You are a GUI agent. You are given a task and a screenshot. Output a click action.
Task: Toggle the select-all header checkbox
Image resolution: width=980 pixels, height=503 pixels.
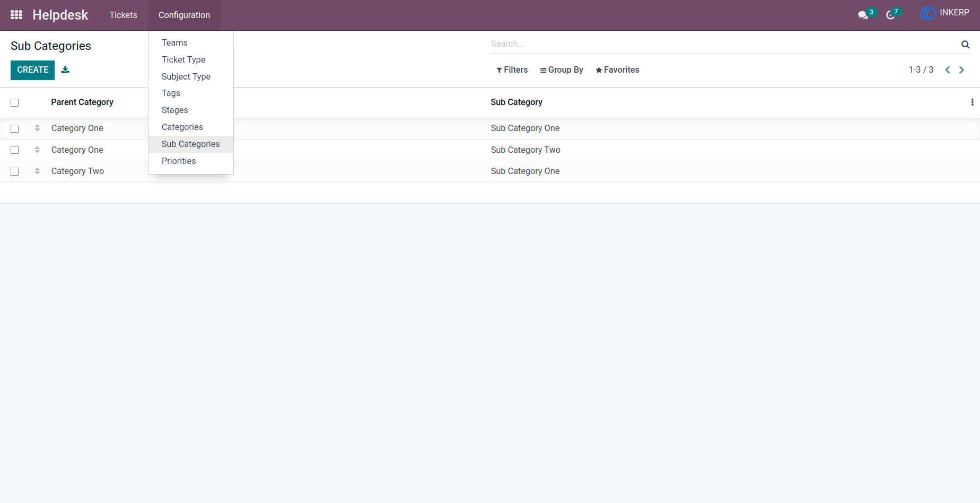(15, 102)
